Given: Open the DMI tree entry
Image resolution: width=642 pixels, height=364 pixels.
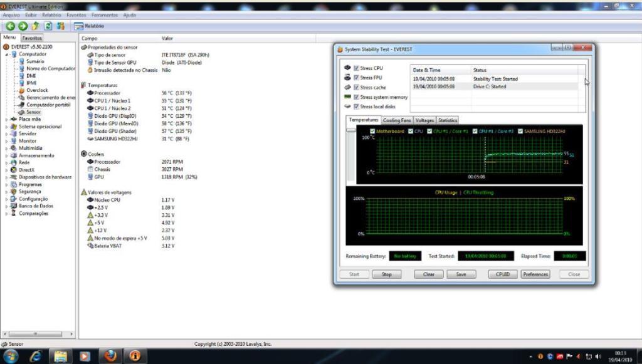Looking at the screenshot, I should point(31,76).
